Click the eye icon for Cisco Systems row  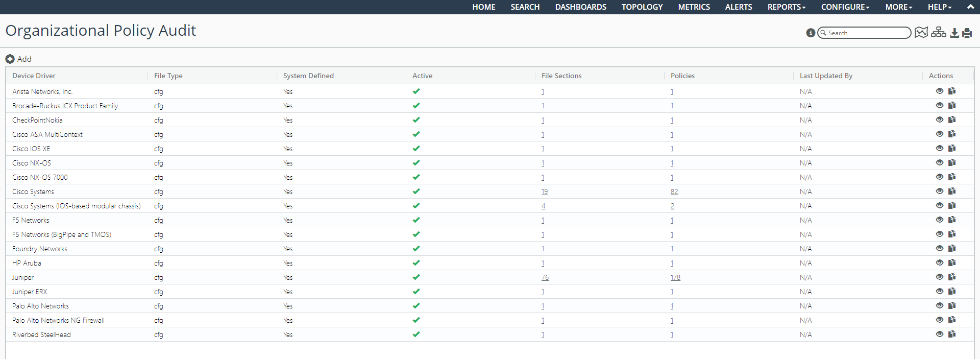(939, 192)
